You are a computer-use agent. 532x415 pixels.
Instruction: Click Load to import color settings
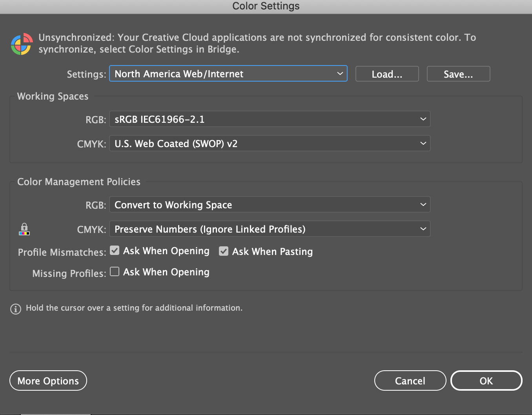click(386, 73)
